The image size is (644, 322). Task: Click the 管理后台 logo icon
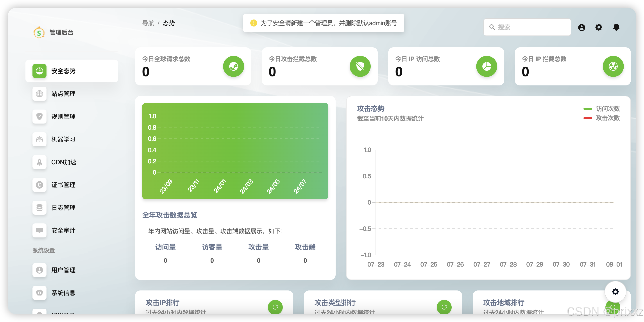(39, 32)
